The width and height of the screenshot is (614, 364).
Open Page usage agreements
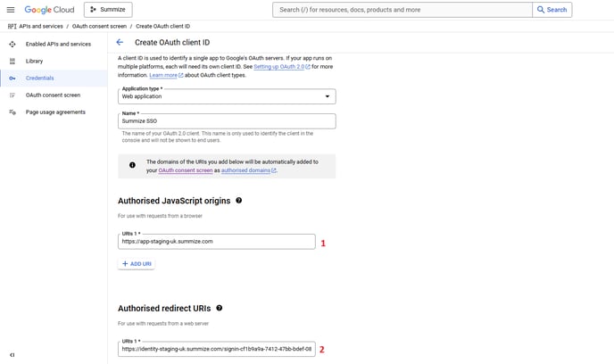(x=55, y=112)
